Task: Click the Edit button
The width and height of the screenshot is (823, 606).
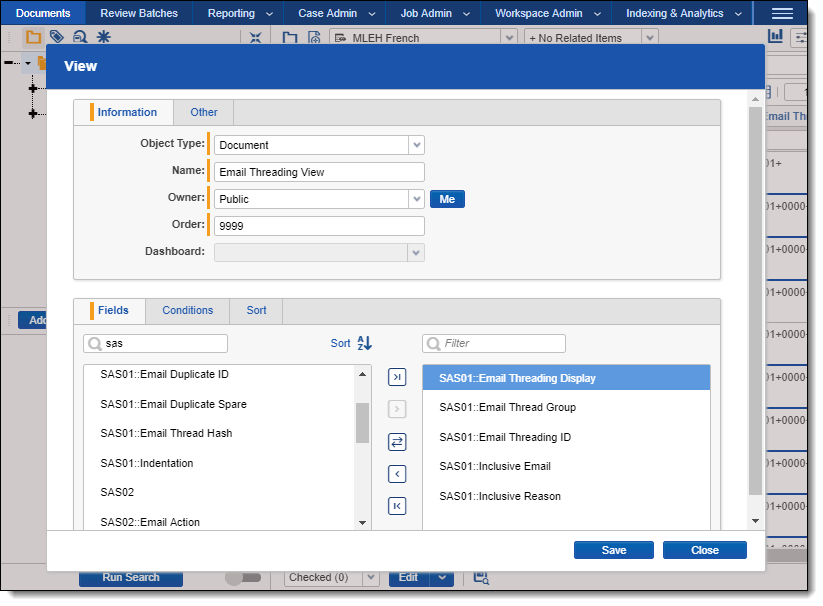Action: click(409, 578)
